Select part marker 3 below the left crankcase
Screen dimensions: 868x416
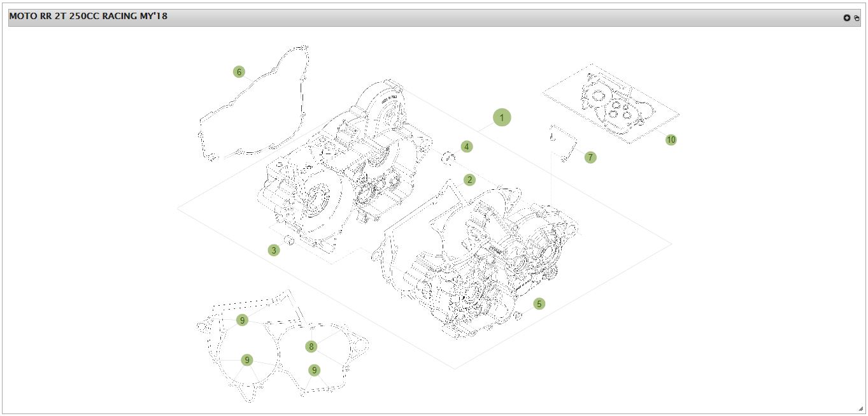[x=274, y=250]
